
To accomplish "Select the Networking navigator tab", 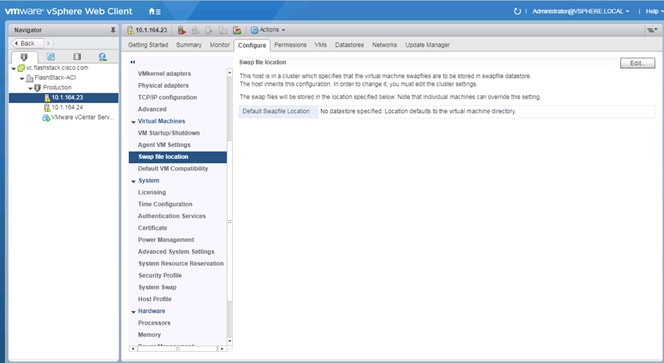I will point(102,57).
